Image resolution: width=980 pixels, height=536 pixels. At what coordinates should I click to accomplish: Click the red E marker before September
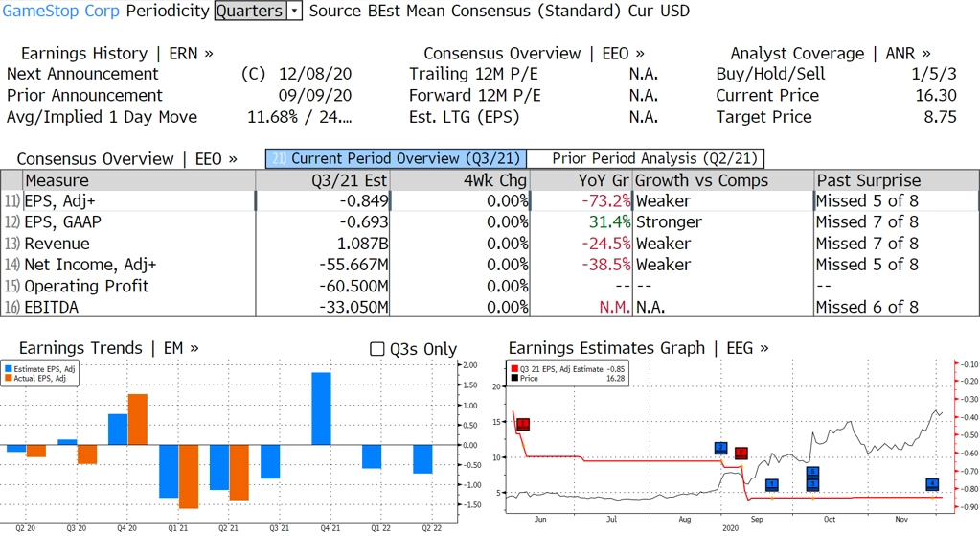pyautogui.click(x=741, y=453)
